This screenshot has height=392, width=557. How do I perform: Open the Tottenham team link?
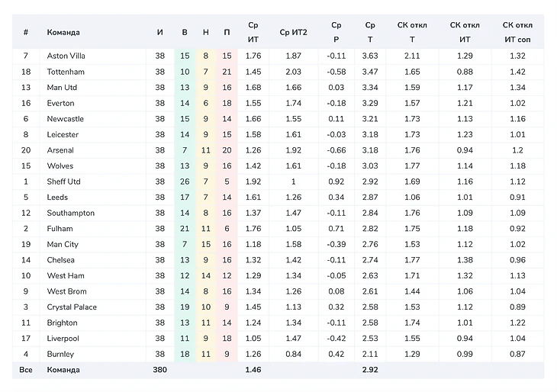[x=66, y=72]
